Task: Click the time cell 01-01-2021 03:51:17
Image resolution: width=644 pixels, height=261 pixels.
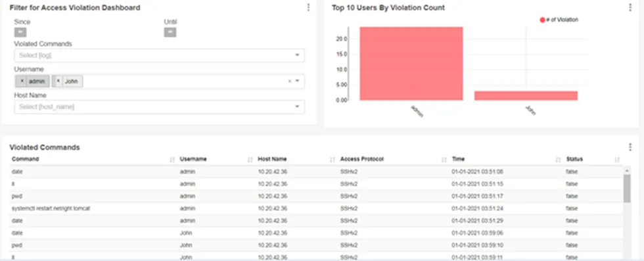Action: (x=477, y=196)
